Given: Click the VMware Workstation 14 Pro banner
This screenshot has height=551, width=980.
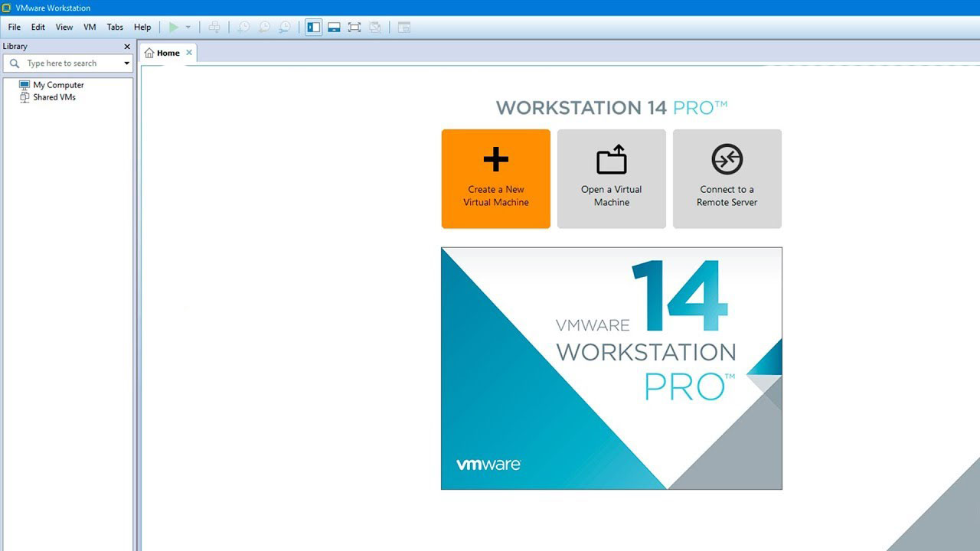Looking at the screenshot, I should (x=612, y=368).
